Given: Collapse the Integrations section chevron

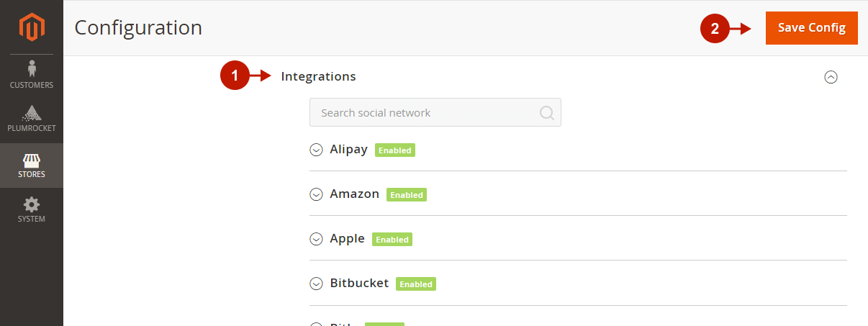Looking at the screenshot, I should [831, 76].
